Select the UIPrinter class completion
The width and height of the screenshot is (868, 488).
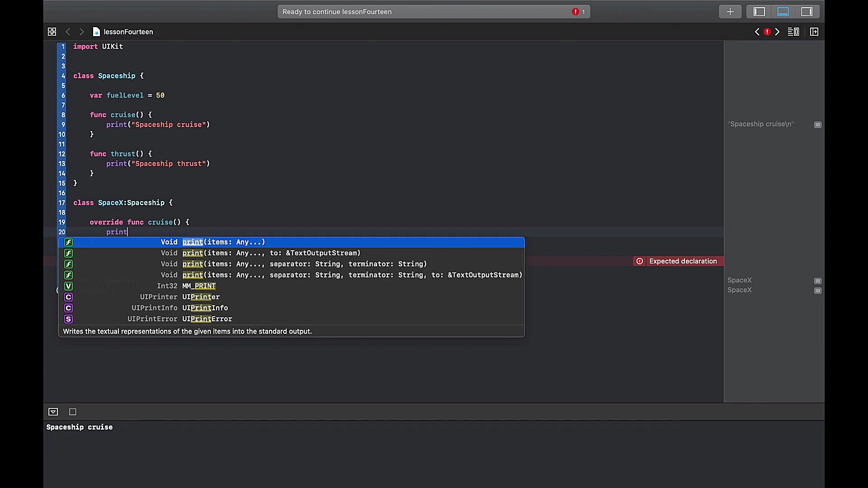coord(291,297)
